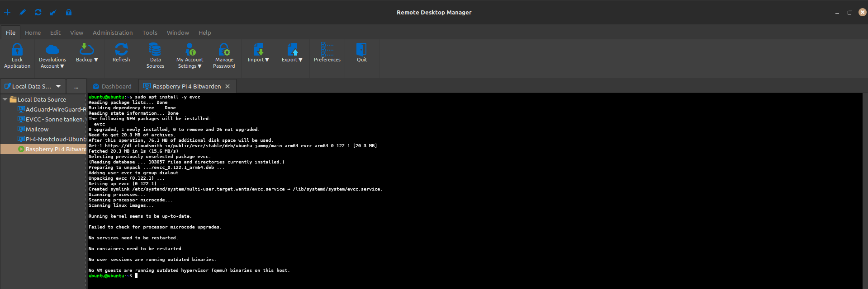
Task: Select the Mailcow entry in the tree
Action: click(37, 129)
